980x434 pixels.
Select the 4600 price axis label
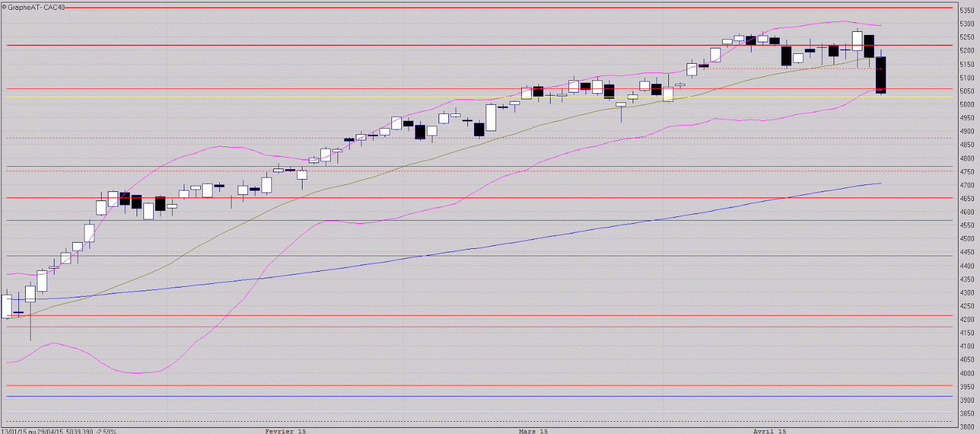pyautogui.click(x=967, y=212)
